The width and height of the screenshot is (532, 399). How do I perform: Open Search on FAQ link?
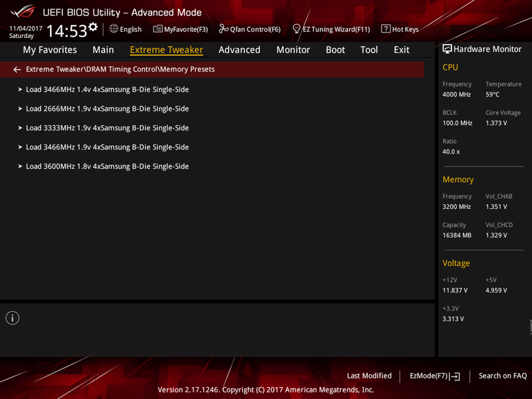[503, 376]
